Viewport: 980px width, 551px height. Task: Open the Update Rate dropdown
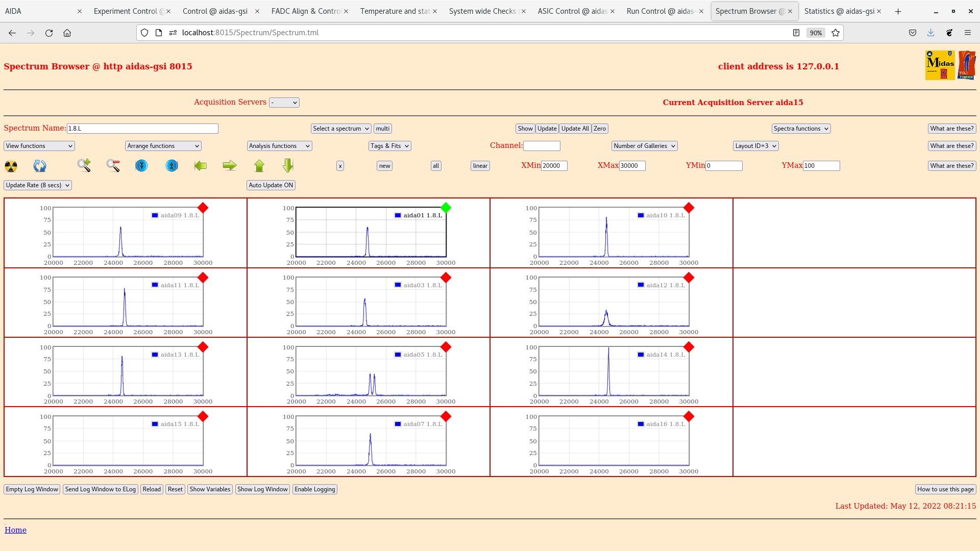38,185
